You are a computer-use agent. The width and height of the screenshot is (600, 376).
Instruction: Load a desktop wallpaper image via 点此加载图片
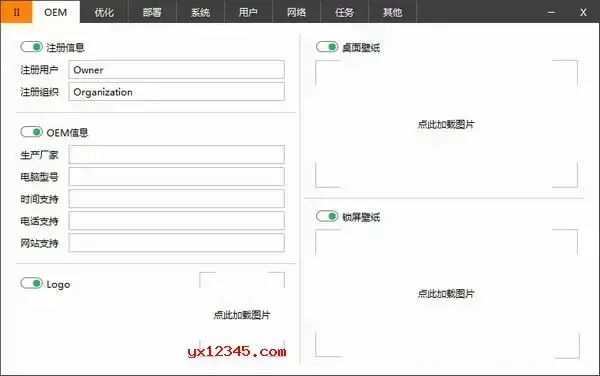pos(446,124)
